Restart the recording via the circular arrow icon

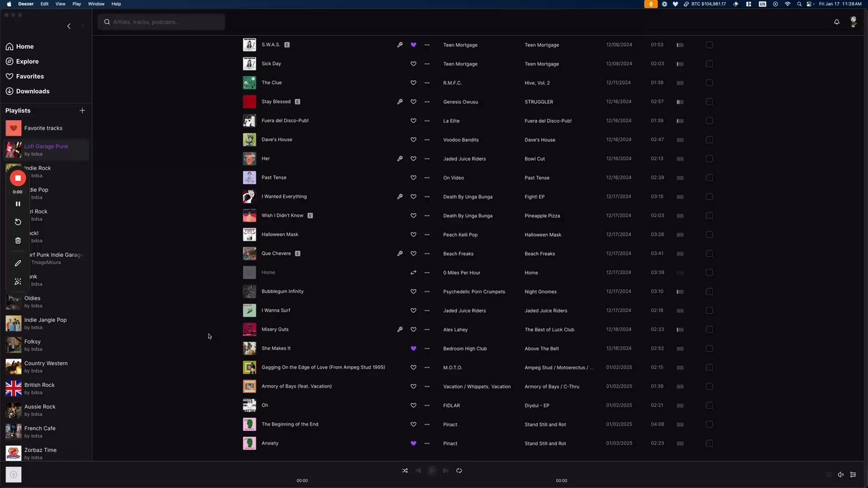point(18,222)
